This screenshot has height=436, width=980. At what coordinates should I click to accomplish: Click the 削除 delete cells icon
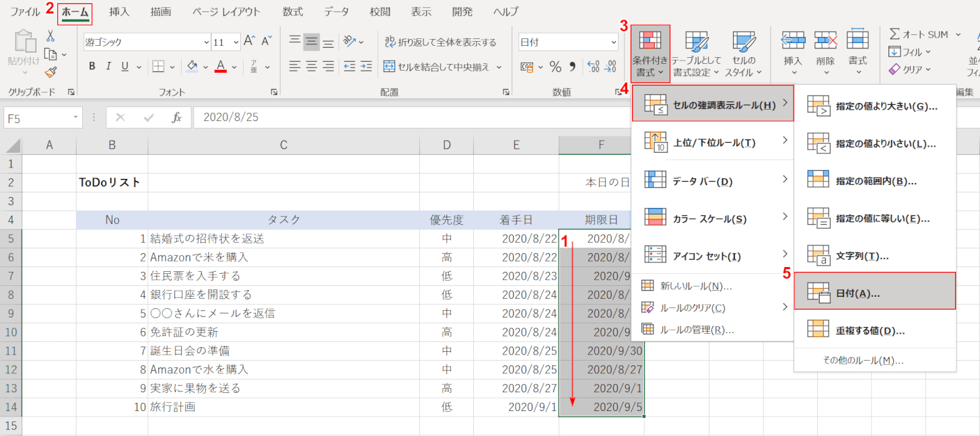coord(825,40)
